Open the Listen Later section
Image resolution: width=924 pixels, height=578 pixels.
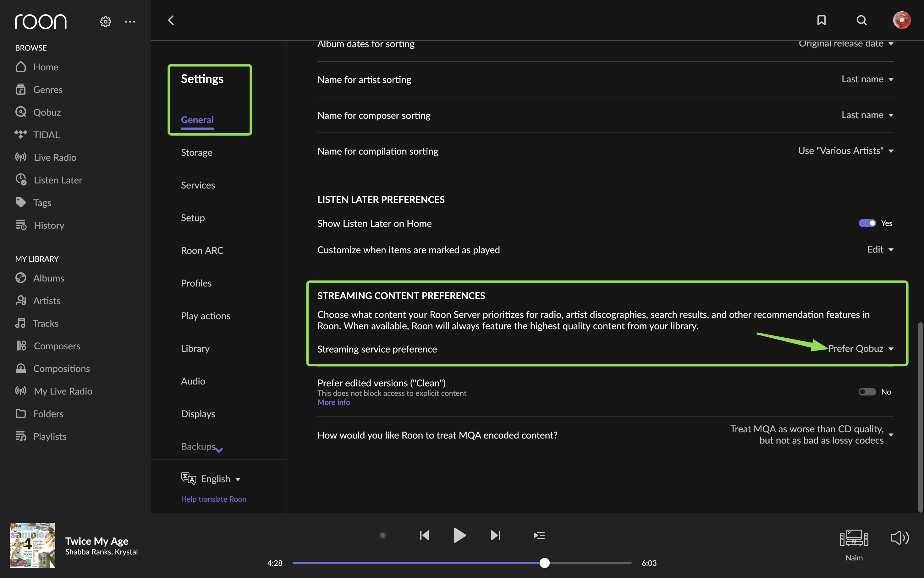[x=58, y=180]
